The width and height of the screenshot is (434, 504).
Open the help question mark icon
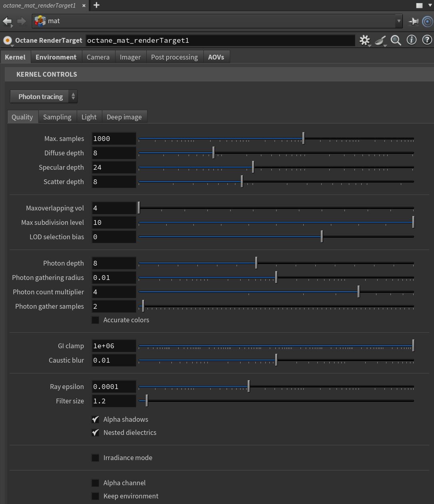click(427, 40)
